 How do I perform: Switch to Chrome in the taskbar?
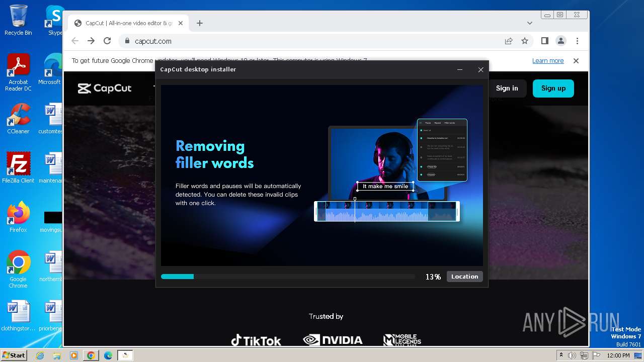91,355
